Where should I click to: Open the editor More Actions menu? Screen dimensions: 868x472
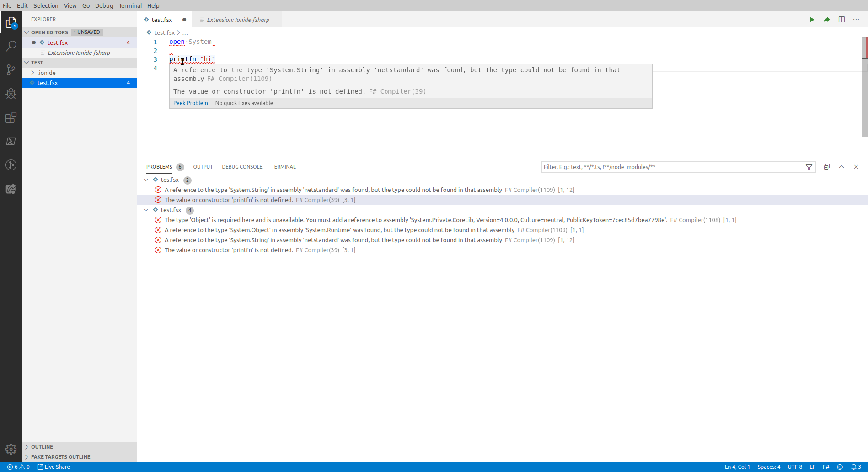pyautogui.click(x=856, y=20)
